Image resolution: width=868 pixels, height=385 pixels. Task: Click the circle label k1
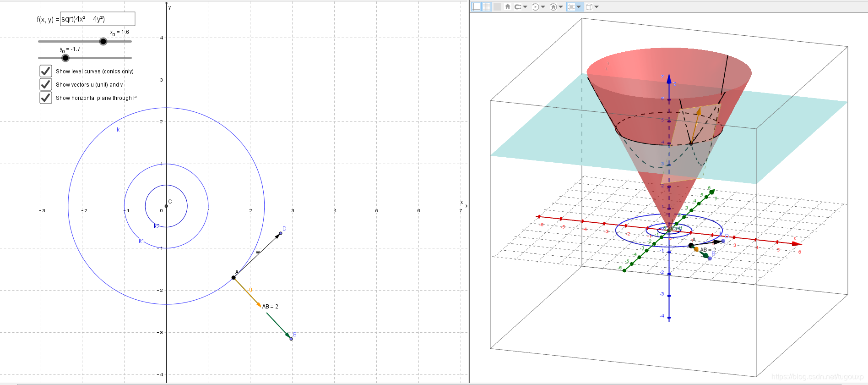[141, 241]
